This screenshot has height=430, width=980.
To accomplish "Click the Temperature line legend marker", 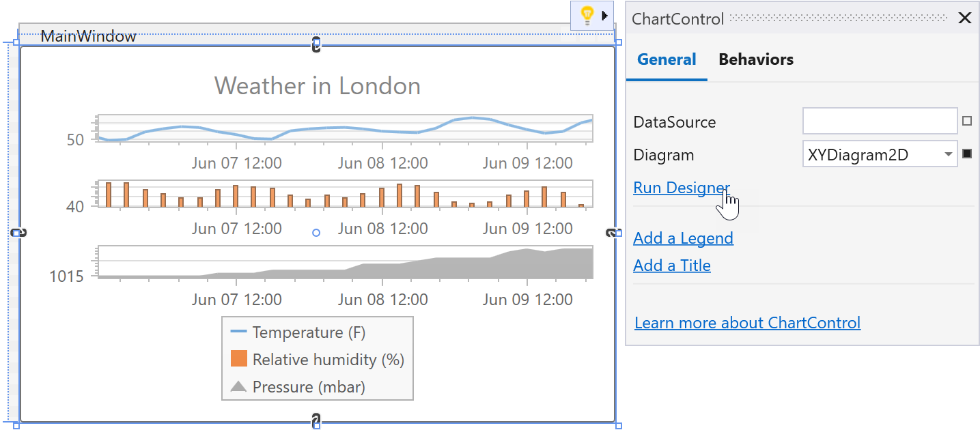I will (x=238, y=332).
